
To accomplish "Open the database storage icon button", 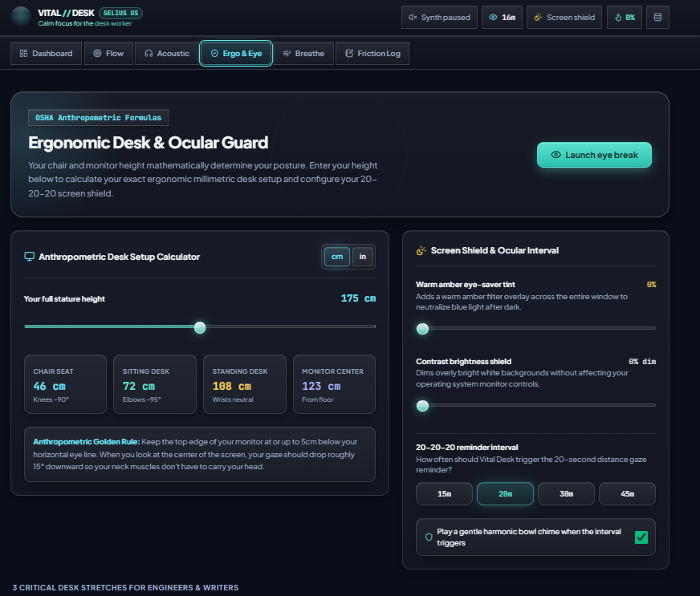I will click(x=657, y=18).
